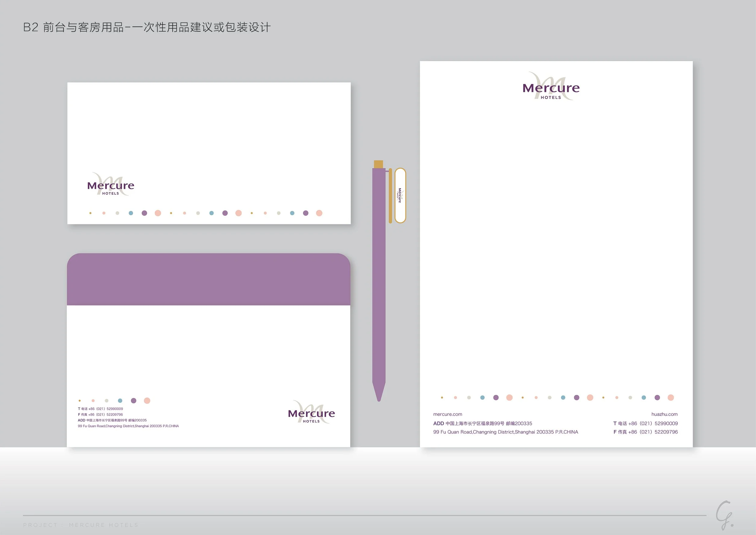Screen dimensions: 756x535
Task: Click the envelope's English address line
Action: (128, 426)
